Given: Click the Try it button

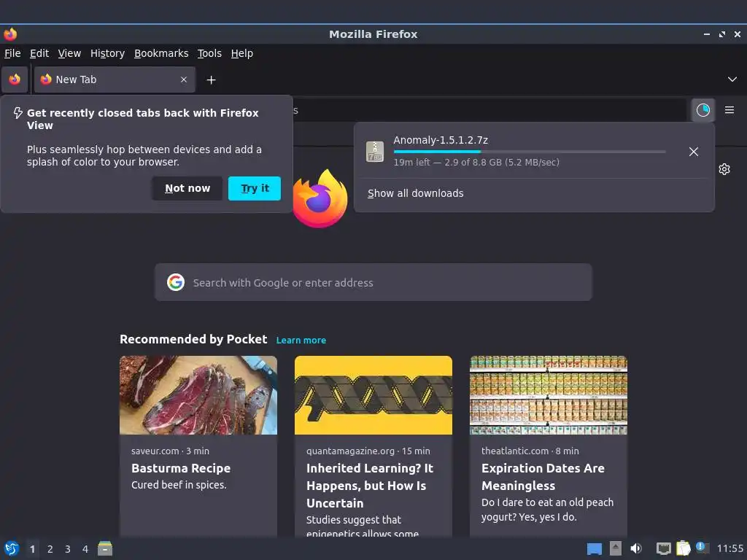Looking at the screenshot, I should 255,188.
